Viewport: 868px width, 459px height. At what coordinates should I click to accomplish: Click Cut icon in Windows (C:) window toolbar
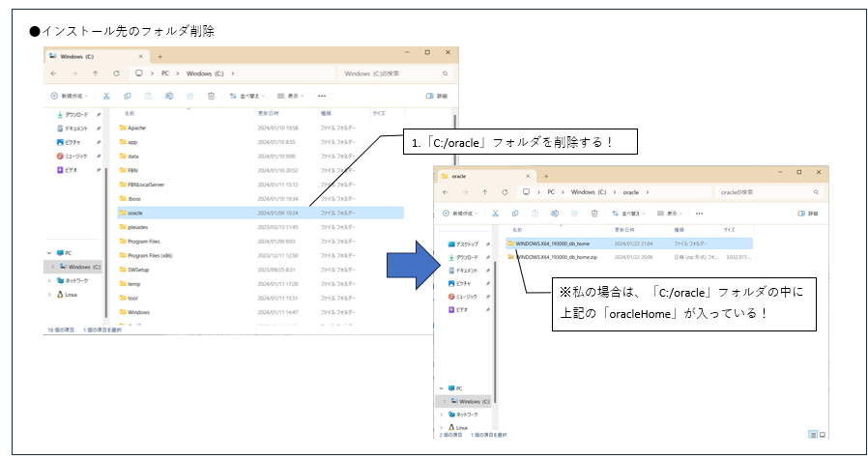106,96
